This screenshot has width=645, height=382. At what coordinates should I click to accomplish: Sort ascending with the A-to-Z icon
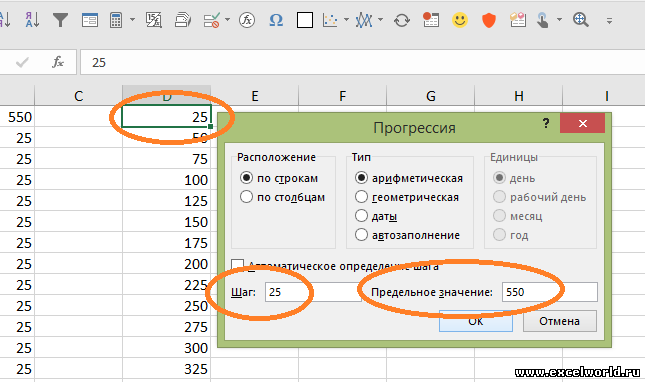click(x=4, y=19)
